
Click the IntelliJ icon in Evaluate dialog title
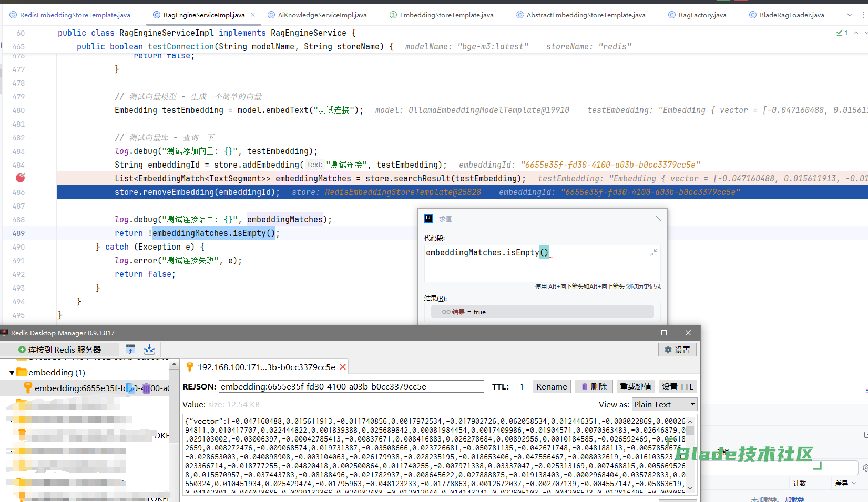[428, 219]
